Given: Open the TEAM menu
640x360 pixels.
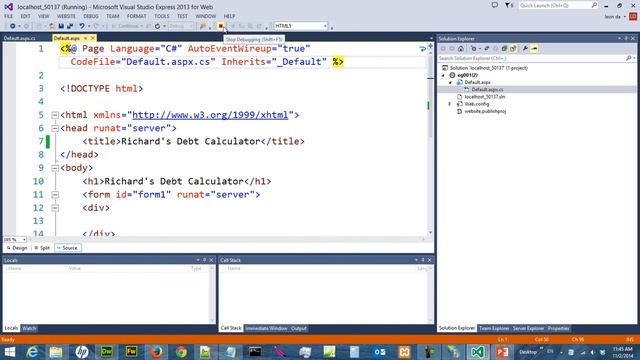Looking at the screenshot, I should click(113, 16).
